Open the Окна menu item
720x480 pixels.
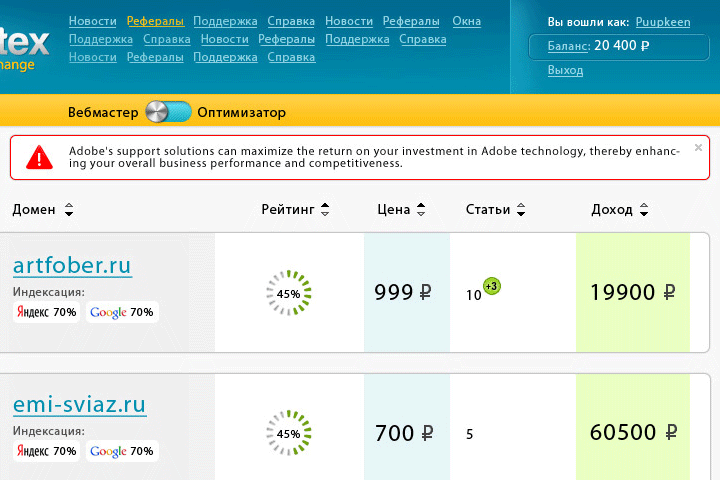point(467,21)
